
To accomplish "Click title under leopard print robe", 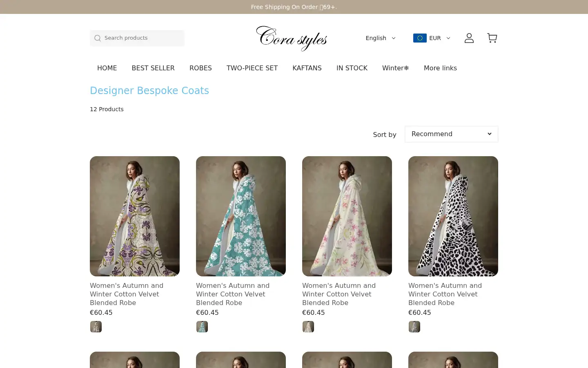I will point(445,294).
